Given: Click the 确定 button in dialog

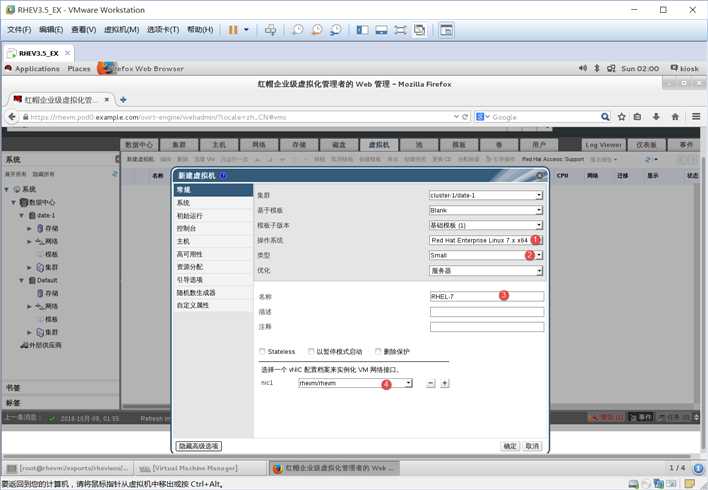Looking at the screenshot, I should tap(510, 446).
